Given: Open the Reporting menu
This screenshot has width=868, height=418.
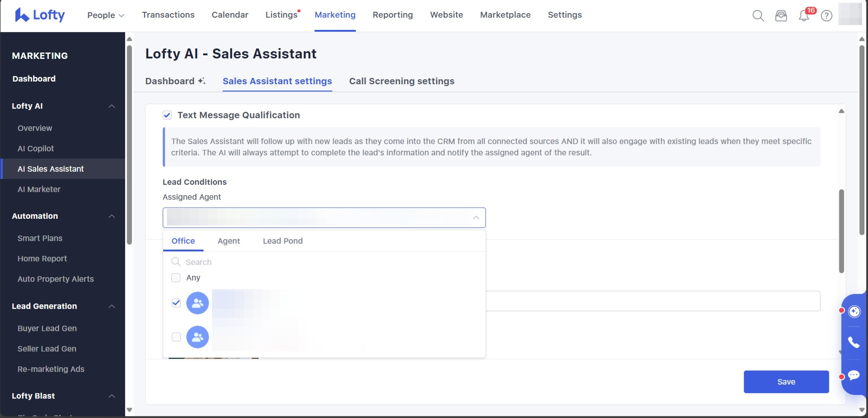Looking at the screenshot, I should tap(393, 15).
